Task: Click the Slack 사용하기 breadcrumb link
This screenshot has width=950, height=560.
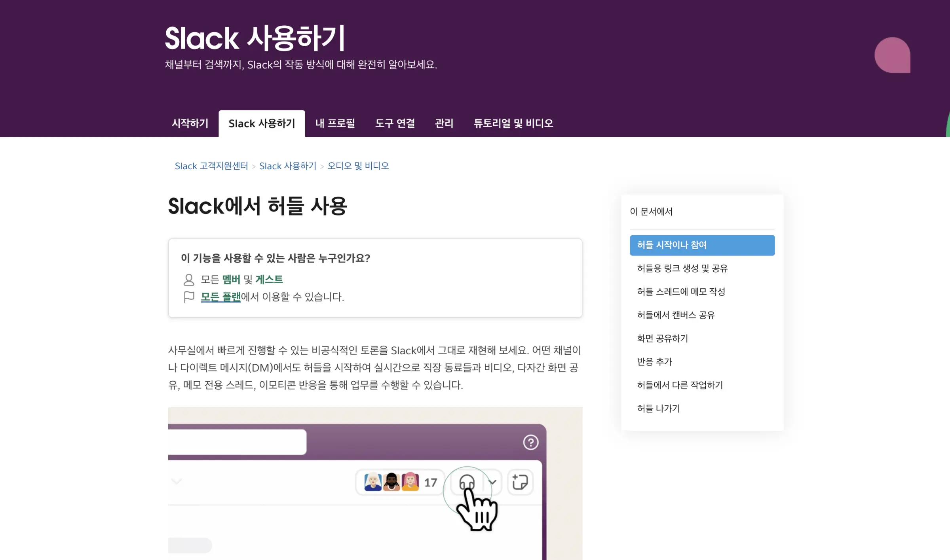Action: click(288, 166)
